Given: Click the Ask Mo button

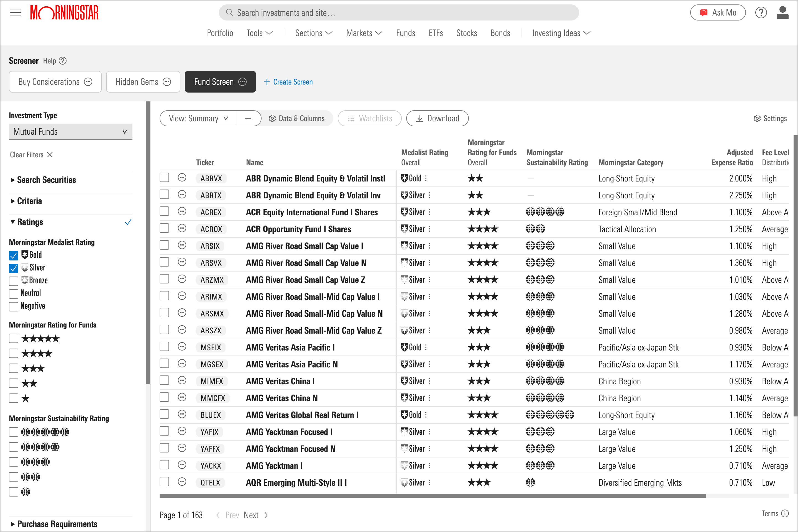Looking at the screenshot, I should click(718, 12).
